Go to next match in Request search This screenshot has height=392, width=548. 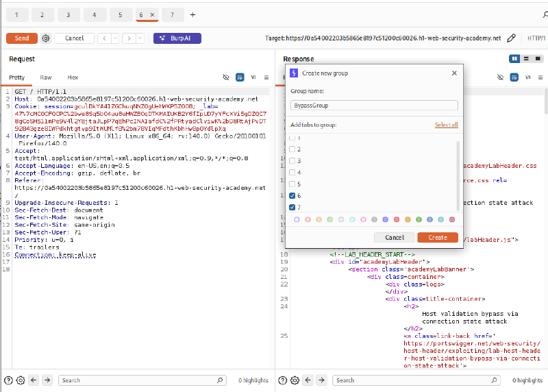47,380
